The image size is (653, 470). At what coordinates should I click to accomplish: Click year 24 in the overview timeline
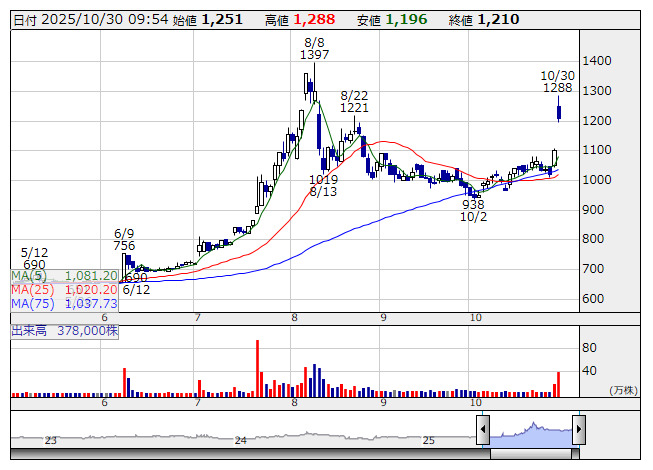pos(240,440)
